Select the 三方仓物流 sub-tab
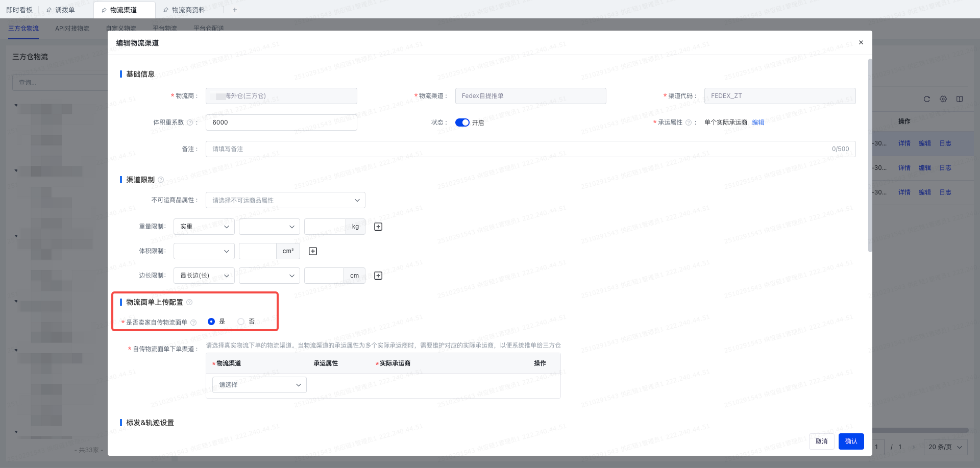 pos(23,29)
